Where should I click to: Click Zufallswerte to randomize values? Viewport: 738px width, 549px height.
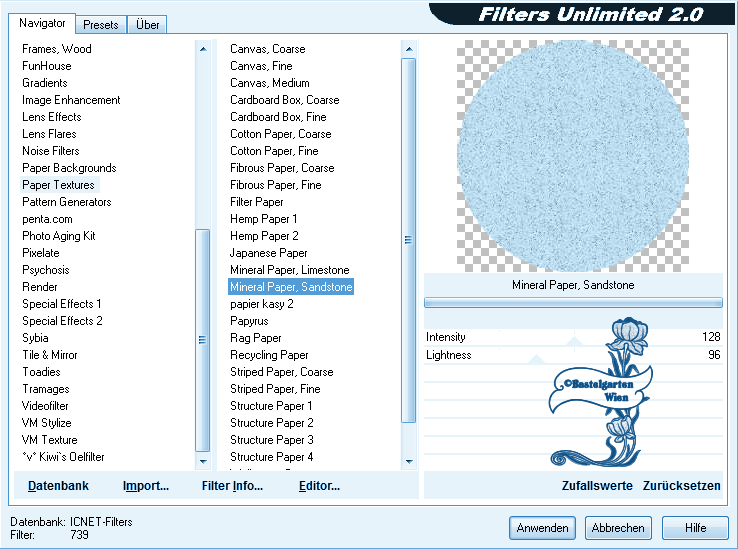click(x=597, y=485)
